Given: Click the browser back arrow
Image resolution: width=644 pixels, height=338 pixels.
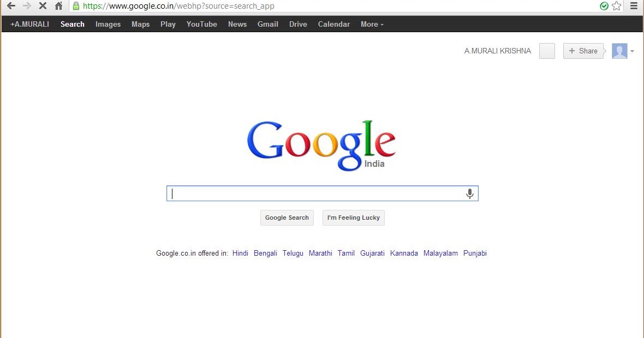Looking at the screenshot, I should (x=11, y=6).
